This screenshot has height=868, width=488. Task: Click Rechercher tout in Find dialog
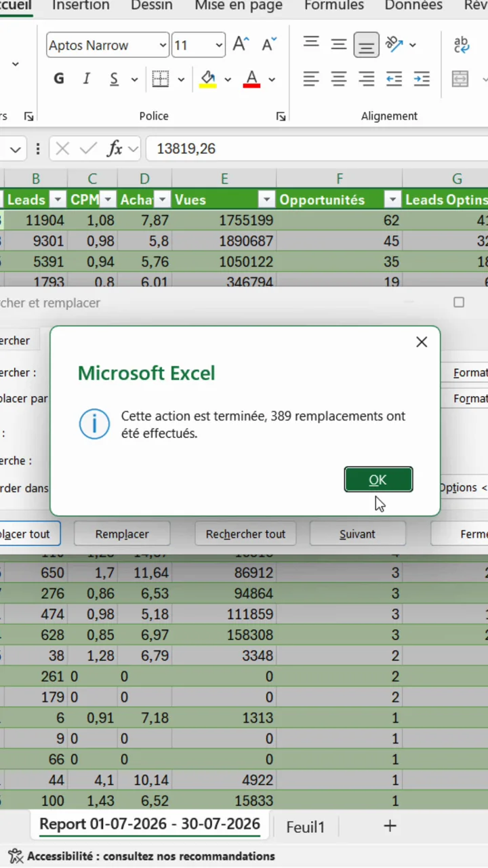(245, 534)
